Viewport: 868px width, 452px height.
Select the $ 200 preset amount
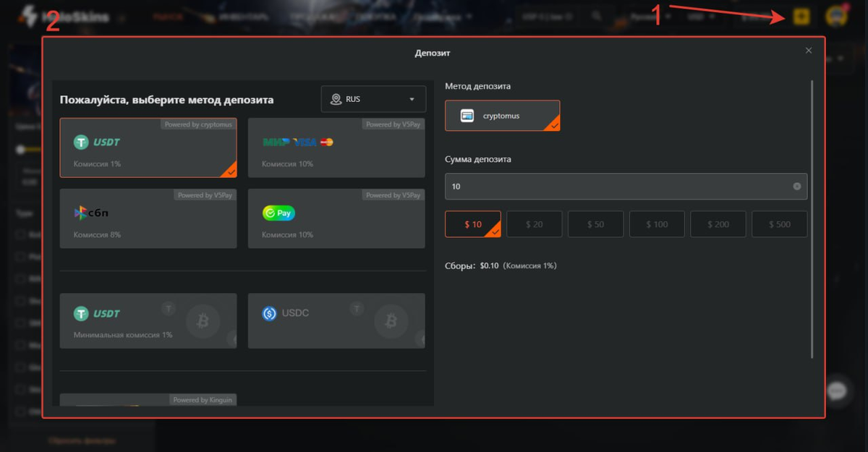click(718, 224)
